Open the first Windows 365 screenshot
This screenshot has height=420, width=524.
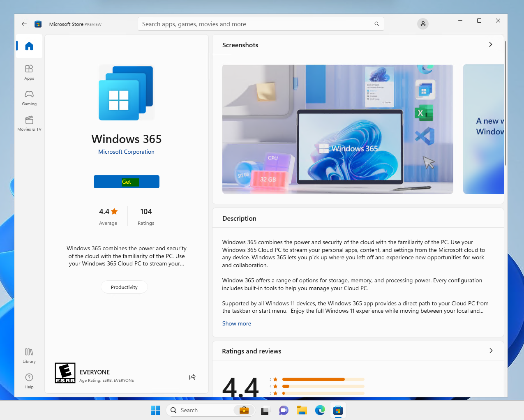pos(338,129)
